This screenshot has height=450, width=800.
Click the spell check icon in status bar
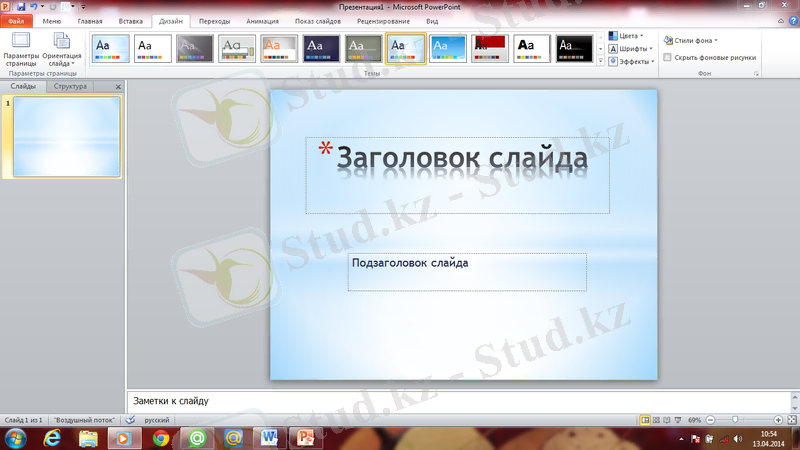coord(130,420)
